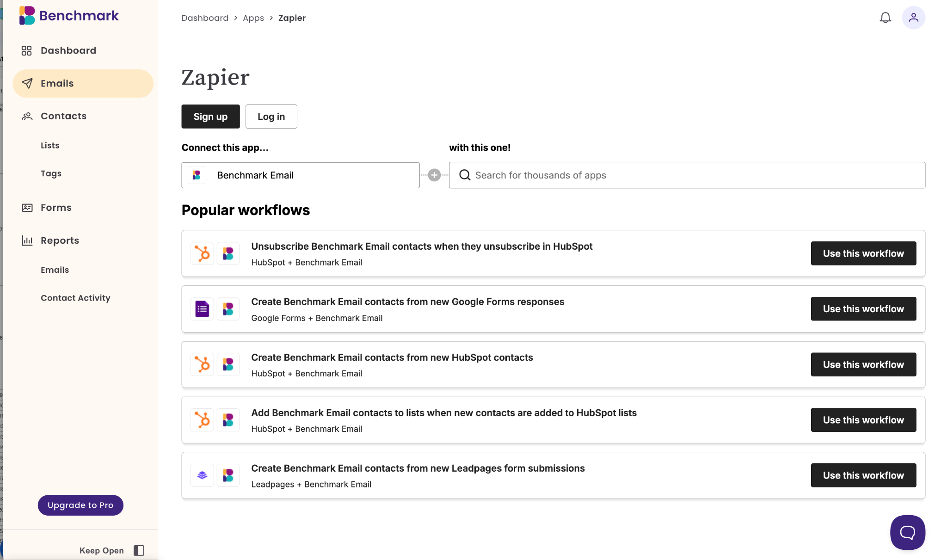Viewport: 947px width, 560px height.
Task: Navigate to Dashboard breadcrumb
Action: 205,18
